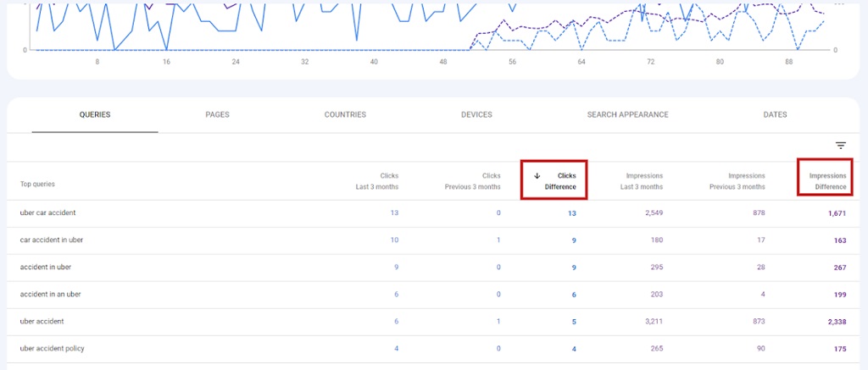
Task: Click impressions value 2,549
Action: tap(654, 213)
